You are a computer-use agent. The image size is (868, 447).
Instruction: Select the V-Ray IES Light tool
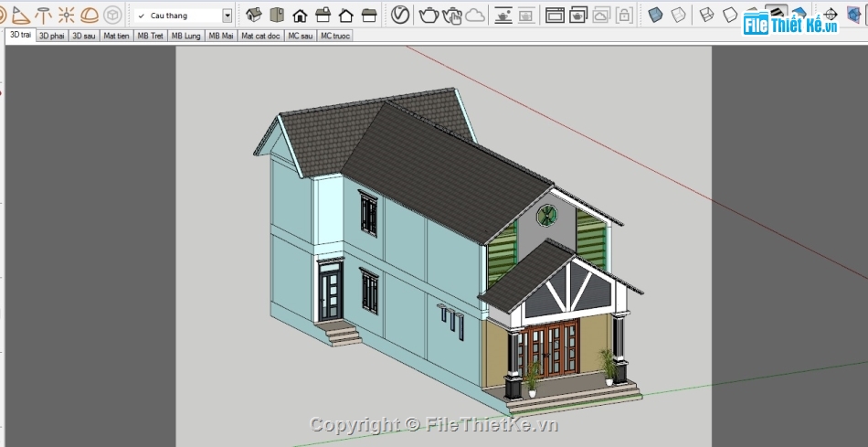(43, 15)
